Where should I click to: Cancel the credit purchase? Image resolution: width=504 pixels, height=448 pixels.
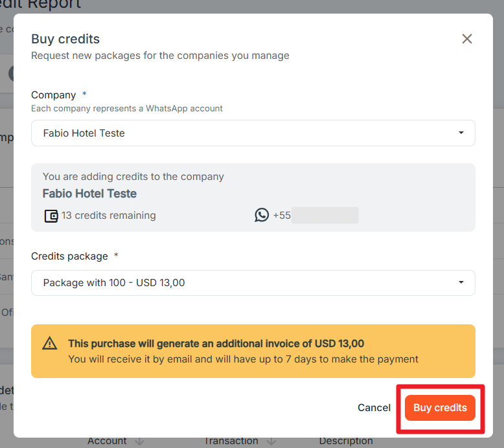coord(374,407)
